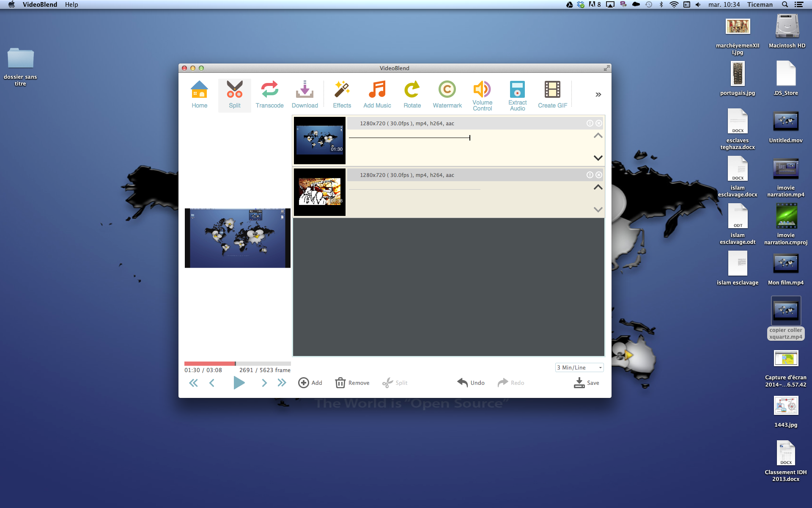This screenshot has height=508, width=812.
Task: Open the Rotate tool
Action: pos(412,95)
